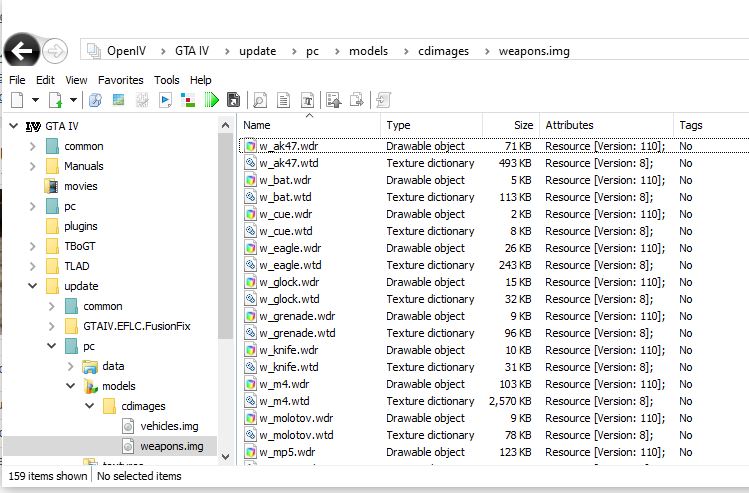Click the tree scrollbar down arrow

pyautogui.click(x=225, y=457)
